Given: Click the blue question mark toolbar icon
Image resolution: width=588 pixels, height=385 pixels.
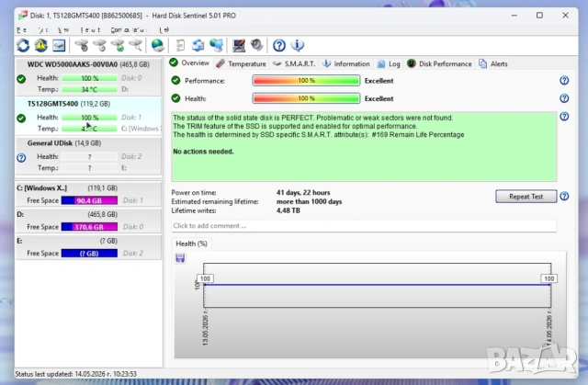Looking at the screenshot, I should (279, 45).
